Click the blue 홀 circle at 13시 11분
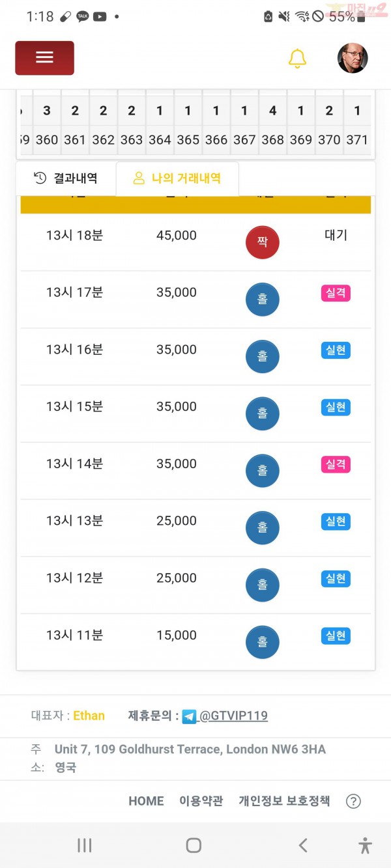This screenshot has height=868, width=391. (262, 643)
